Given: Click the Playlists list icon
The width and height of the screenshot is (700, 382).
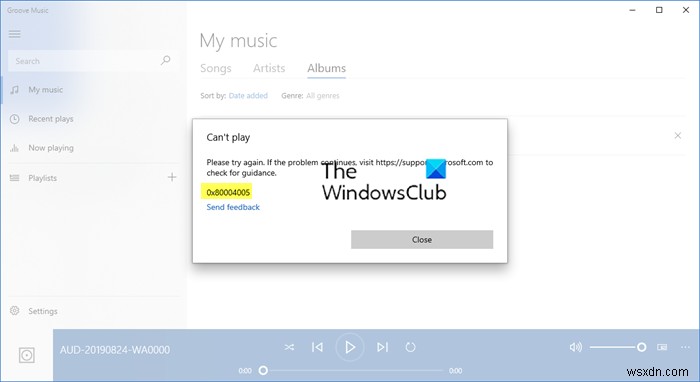Looking at the screenshot, I should (x=15, y=178).
